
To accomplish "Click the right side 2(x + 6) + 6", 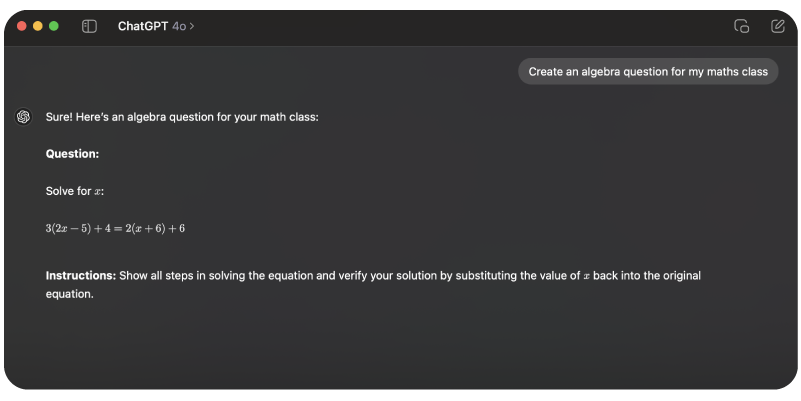I will [x=155, y=228].
